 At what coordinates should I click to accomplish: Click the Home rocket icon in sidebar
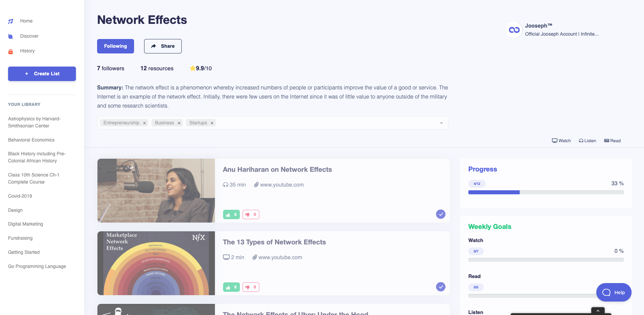[x=11, y=21]
